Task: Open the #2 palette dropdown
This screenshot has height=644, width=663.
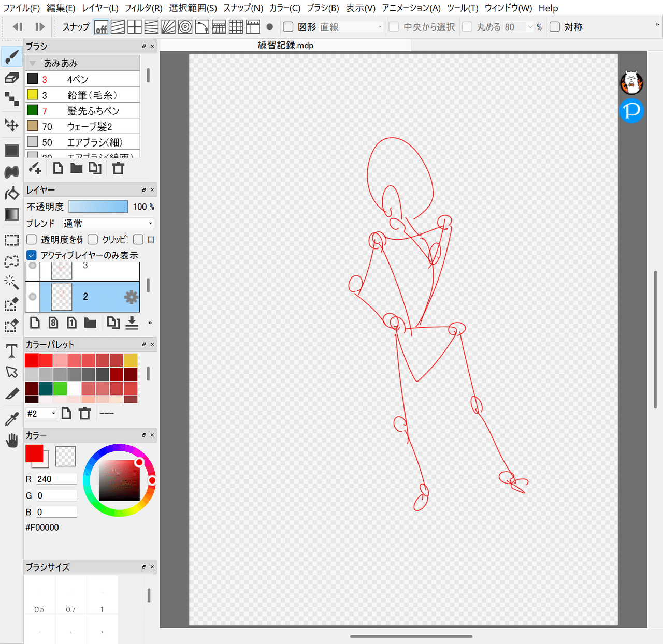Action: [41, 413]
